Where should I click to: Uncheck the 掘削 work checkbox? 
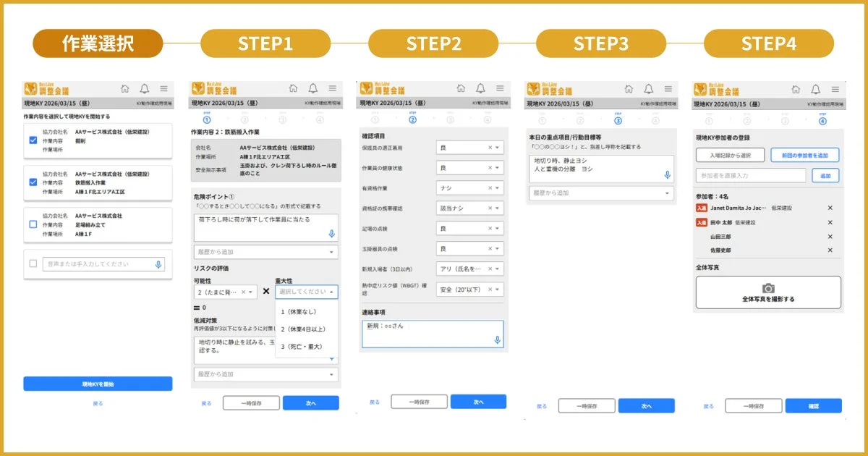[33, 140]
